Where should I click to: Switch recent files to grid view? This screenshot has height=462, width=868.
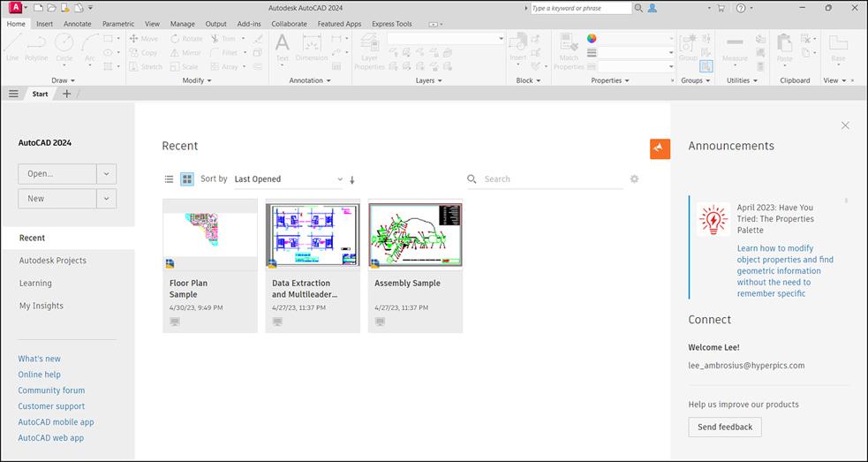click(x=187, y=179)
